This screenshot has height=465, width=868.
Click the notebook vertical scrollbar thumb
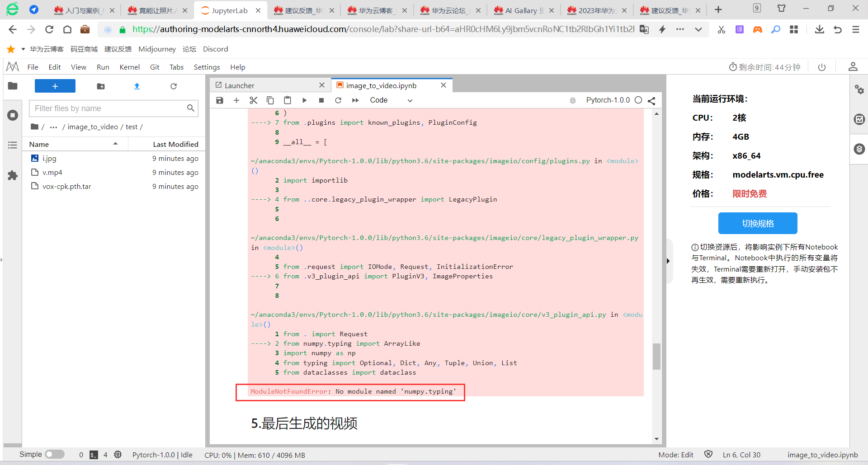(x=656, y=357)
